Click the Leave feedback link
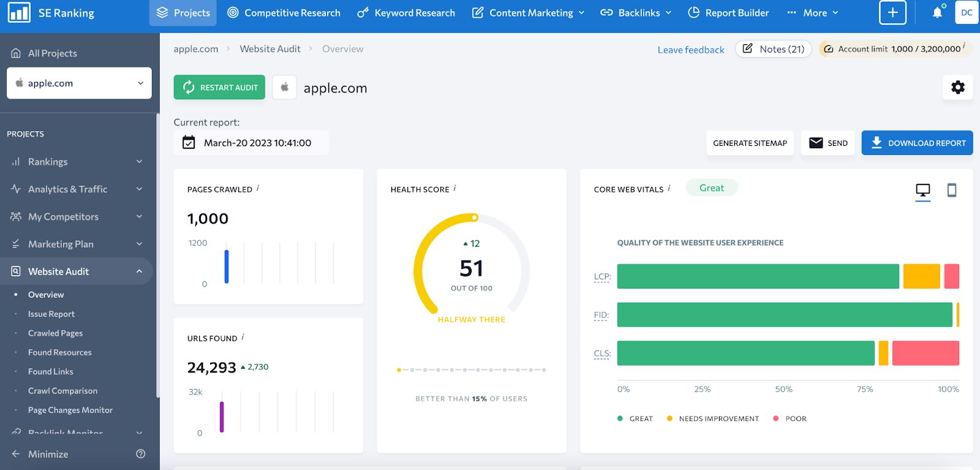This screenshot has width=980, height=470. pyautogui.click(x=691, y=50)
